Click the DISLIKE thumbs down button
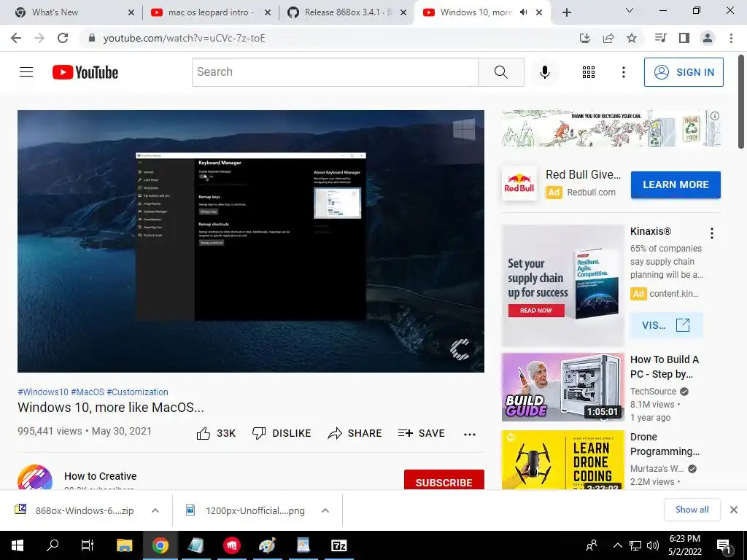This screenshot has width=747, height=560. 281,433
